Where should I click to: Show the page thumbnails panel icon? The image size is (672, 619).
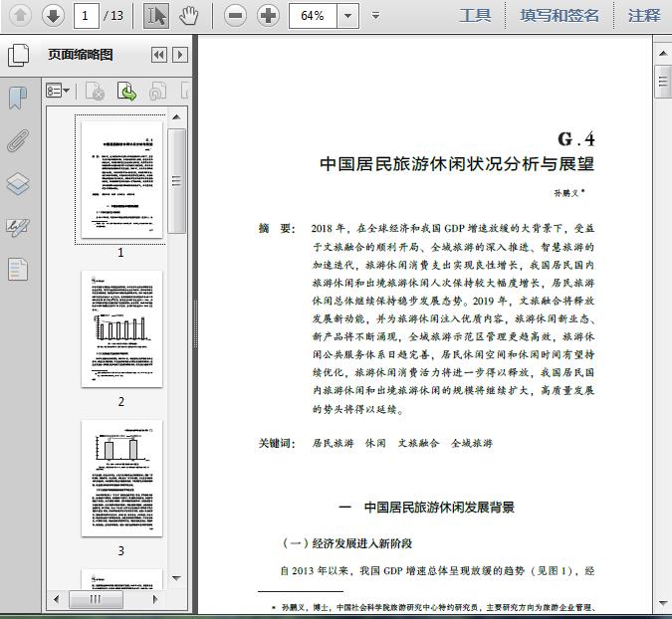[19, 55]
